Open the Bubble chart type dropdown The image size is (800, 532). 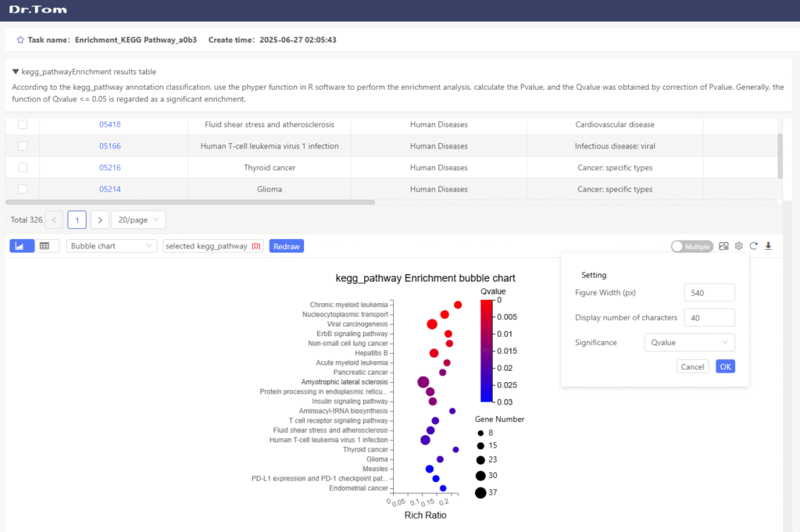[112, 246]
